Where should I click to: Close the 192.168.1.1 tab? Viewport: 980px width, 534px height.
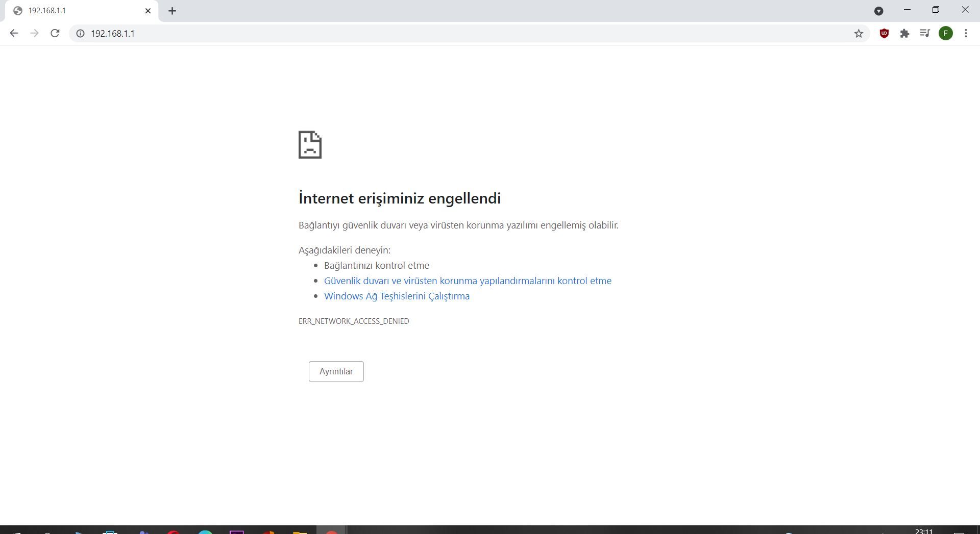click(148, 11)
